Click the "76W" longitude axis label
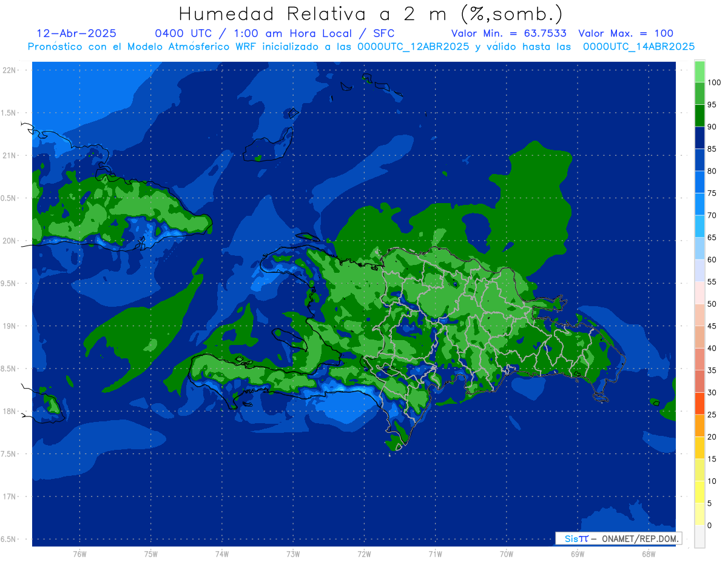Image resolution: width=728 pixels, height=562 pixels. (x=79, y=554)
